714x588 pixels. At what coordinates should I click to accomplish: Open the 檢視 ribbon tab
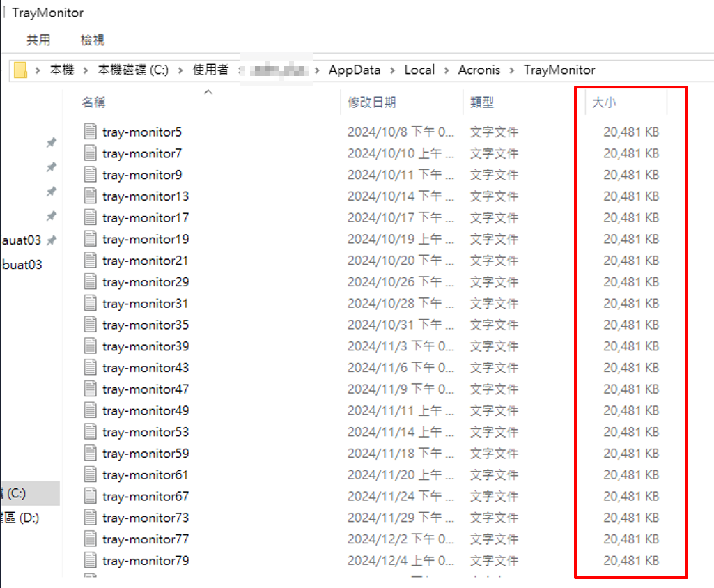coord(93,40)
